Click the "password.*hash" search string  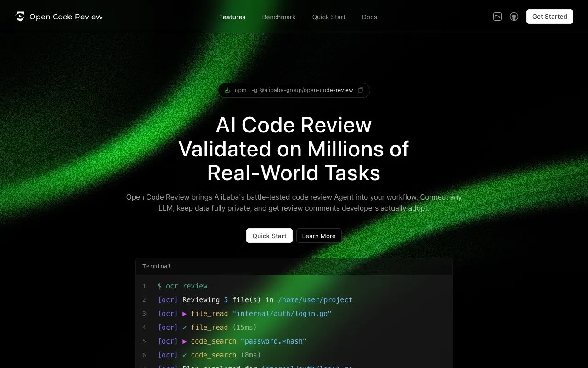coord(273,341)
